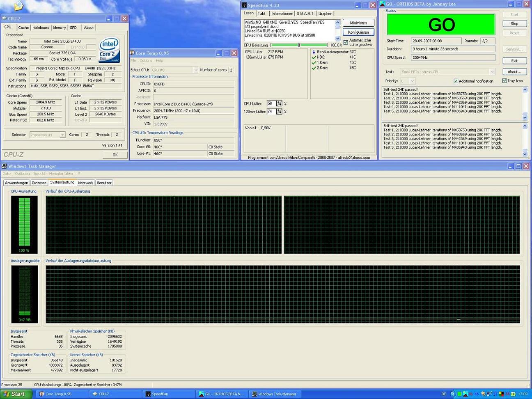Switch to the SPD tab in CPU-Z
This screenshot has height=399, width=532.
[x=73, y=28]
